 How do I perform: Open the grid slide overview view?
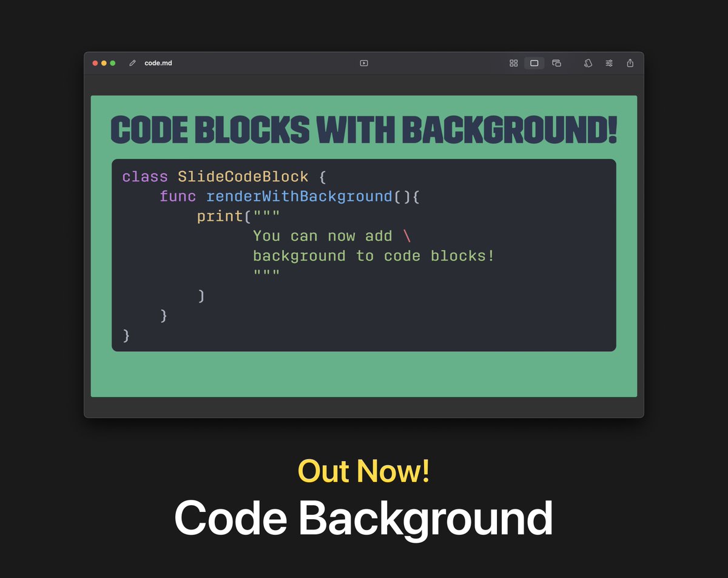(x=514, y=63)
